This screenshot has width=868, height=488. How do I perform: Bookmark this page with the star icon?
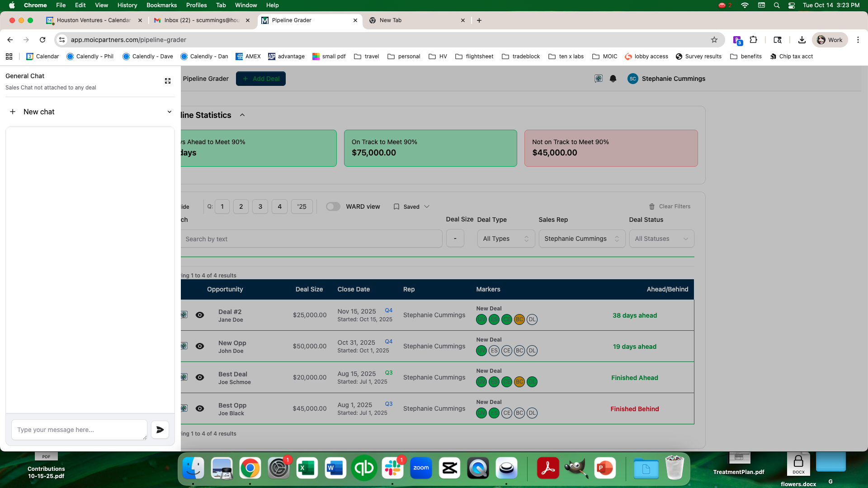(714, 40)
